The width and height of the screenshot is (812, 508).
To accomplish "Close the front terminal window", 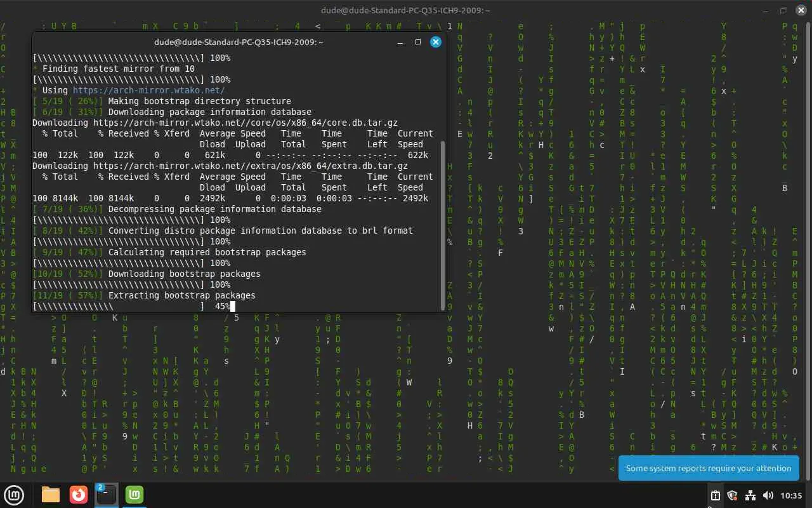I will (x=435, y=42).
